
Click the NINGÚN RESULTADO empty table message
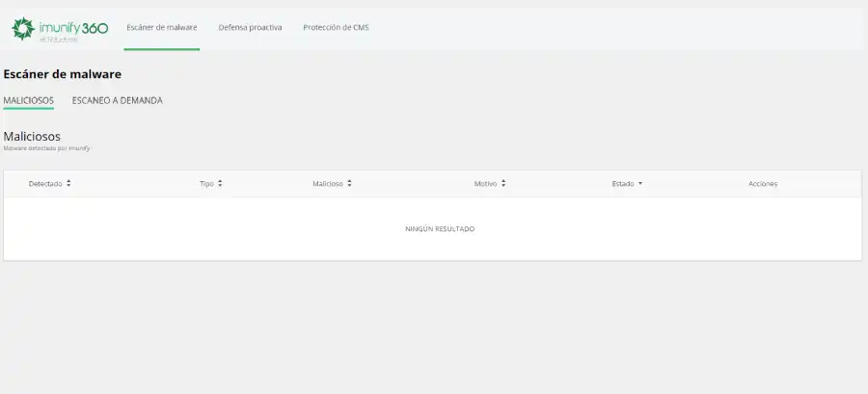pos(440,229)
